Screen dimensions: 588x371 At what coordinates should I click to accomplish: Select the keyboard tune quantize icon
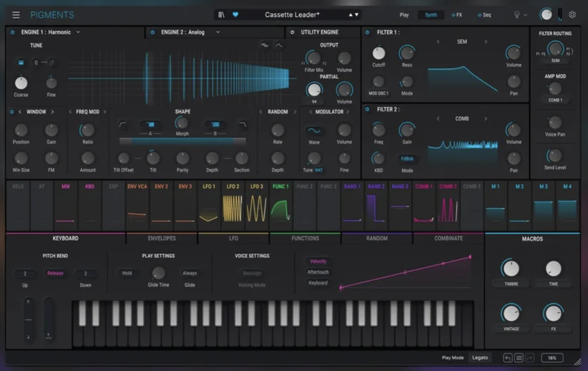(21, 63)
